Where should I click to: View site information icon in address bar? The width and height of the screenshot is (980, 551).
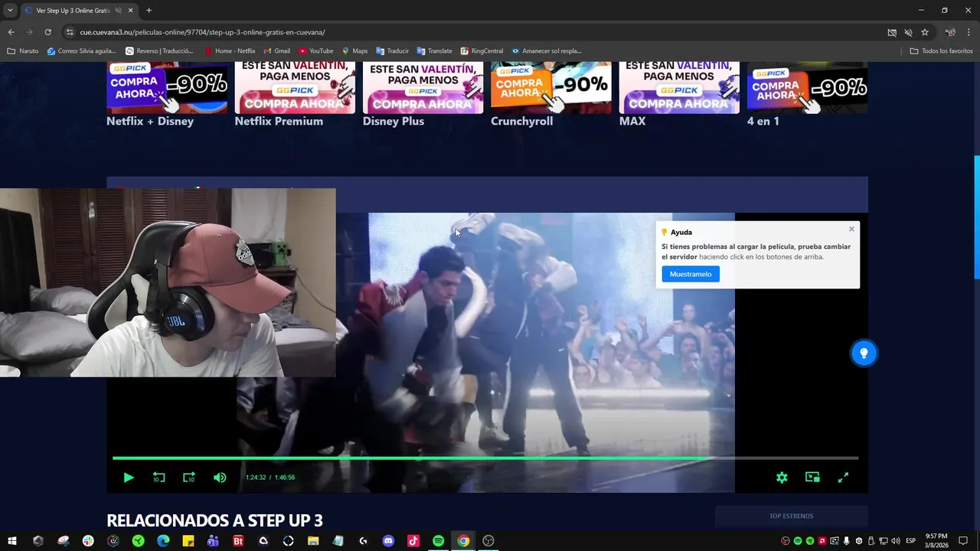(x=70, y=32)
